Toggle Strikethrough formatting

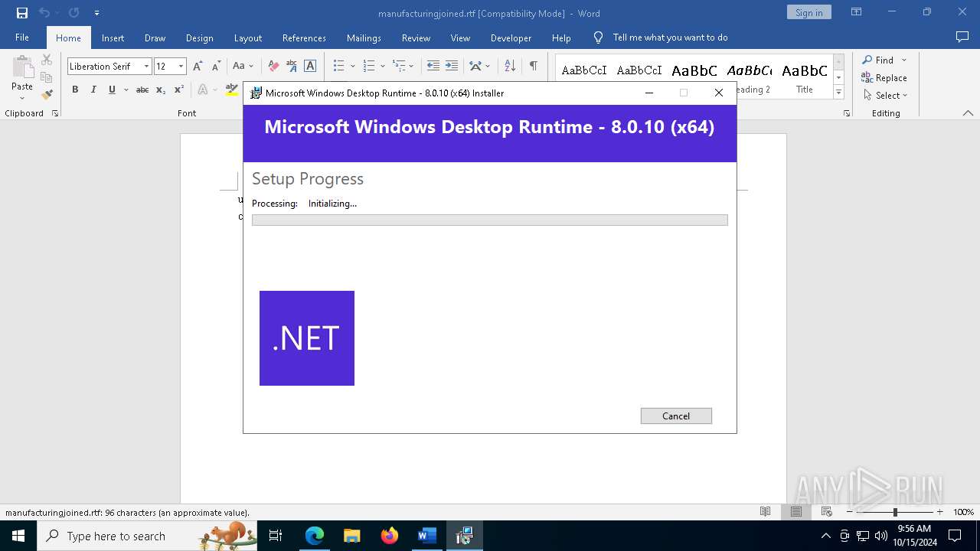pos(142,90)
